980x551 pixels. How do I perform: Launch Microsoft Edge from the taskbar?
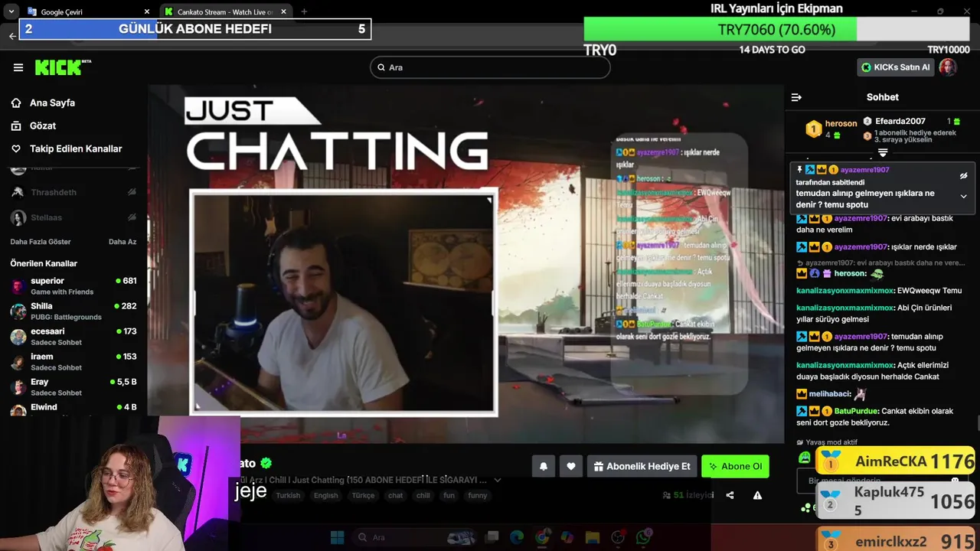click(517, 537)
